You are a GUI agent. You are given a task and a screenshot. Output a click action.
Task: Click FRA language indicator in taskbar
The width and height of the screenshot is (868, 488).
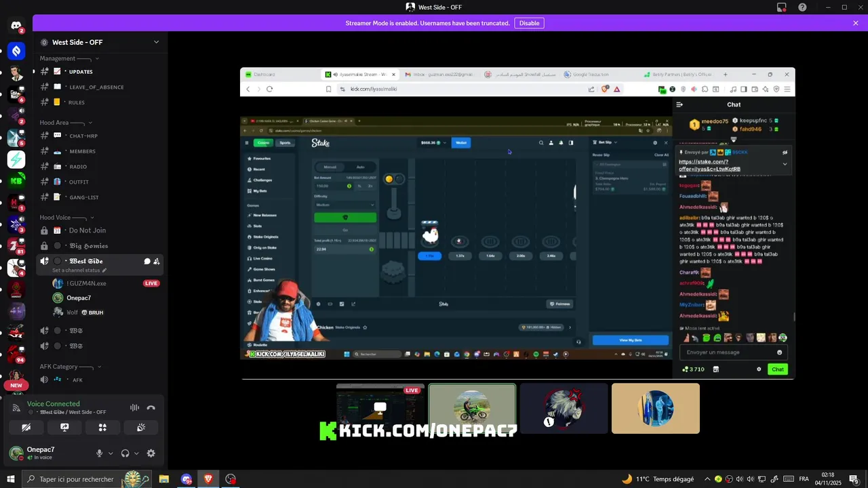tap(804, 479)
